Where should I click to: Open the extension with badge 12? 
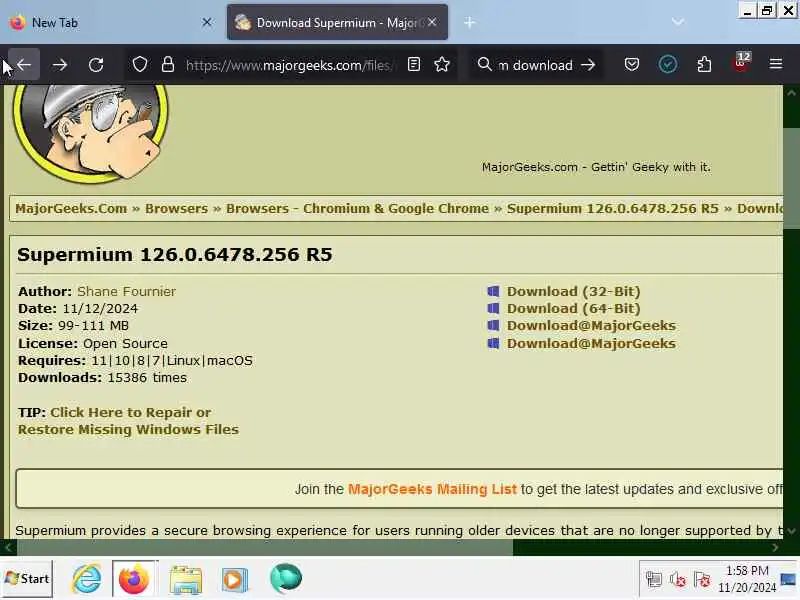pyautogui.click(x=741, y=64)
